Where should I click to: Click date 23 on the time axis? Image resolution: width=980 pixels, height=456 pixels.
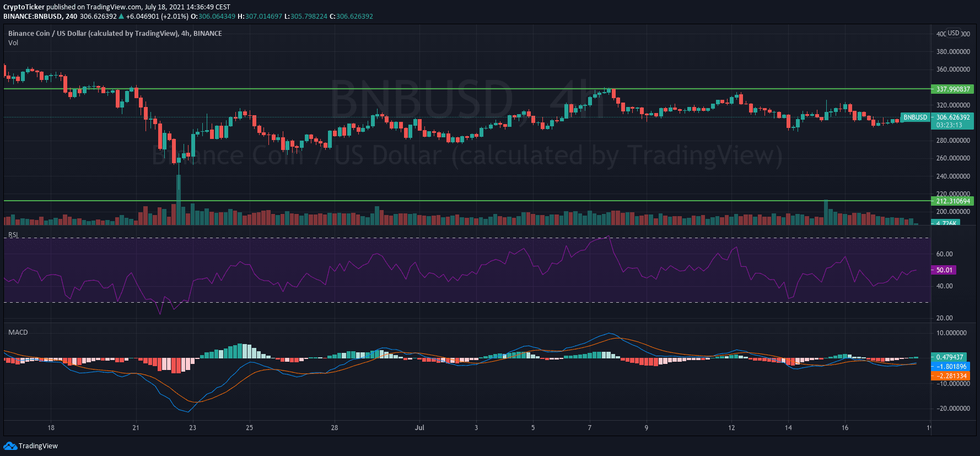[192, 427]
